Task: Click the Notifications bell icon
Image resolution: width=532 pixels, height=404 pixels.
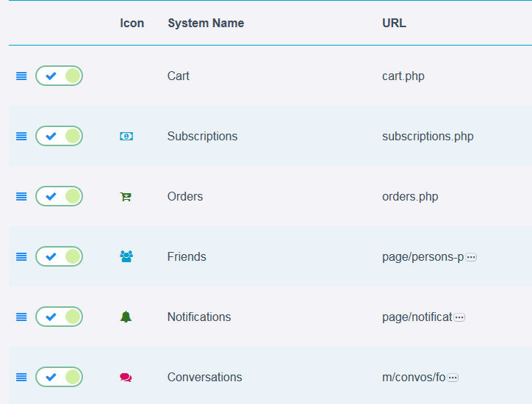Action: click(126, 317)
